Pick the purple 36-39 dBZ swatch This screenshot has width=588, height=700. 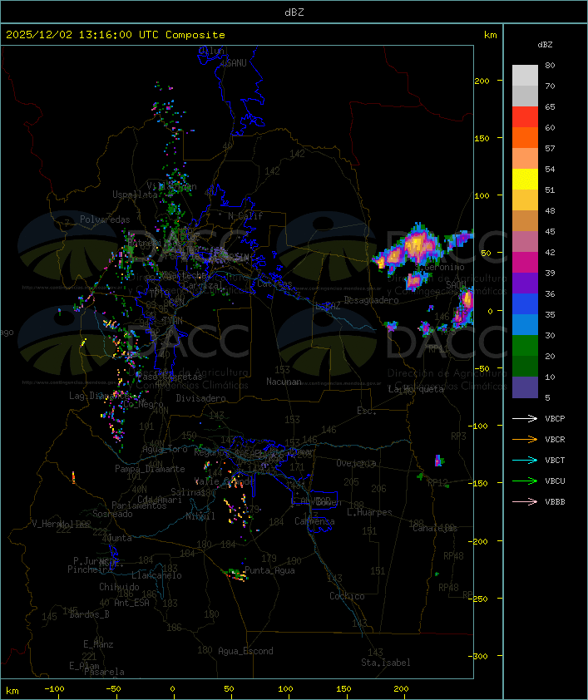pos(525,283)
